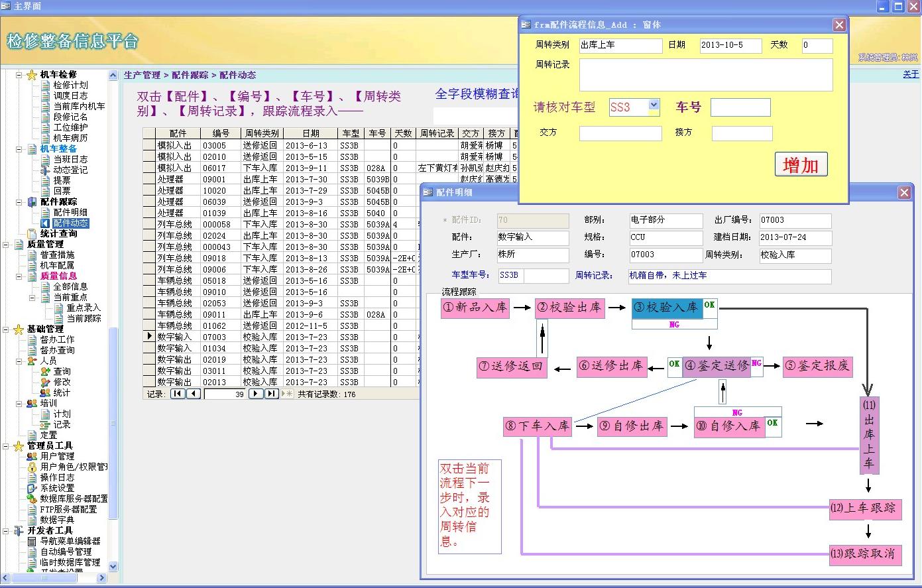Open 操作日志 under 管理员工具

point(57,477)
